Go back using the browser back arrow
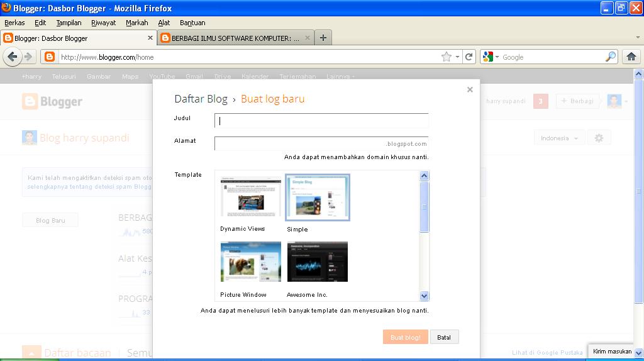The image size is (644, 361). [13, 57]
